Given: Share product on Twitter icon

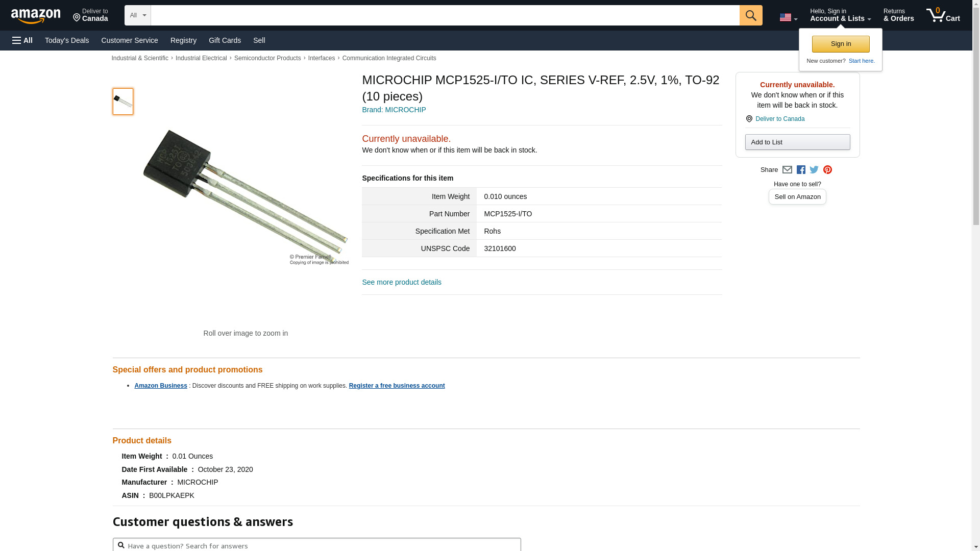Looking at the screenshot, I should tap(814, 170).
